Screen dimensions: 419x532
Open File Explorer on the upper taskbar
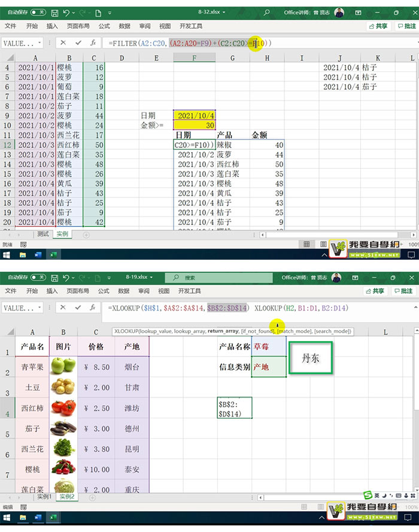pos(23,255)
